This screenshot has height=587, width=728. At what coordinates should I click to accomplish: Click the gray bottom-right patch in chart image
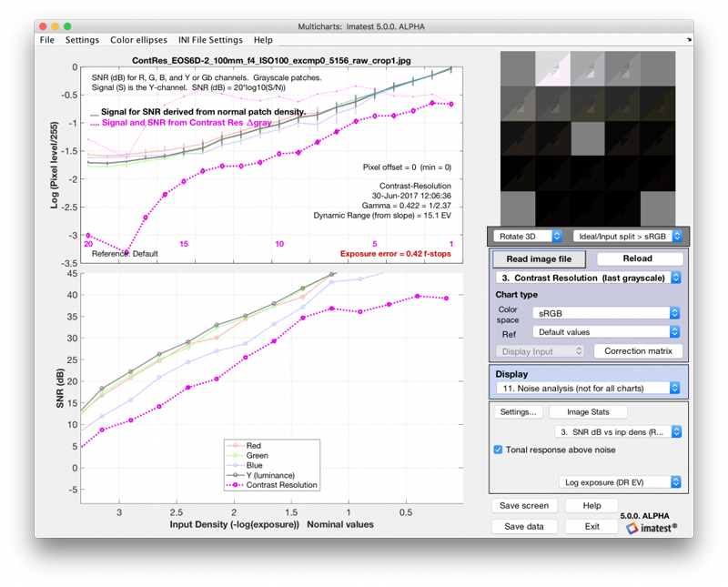click(x=658, y=208)
